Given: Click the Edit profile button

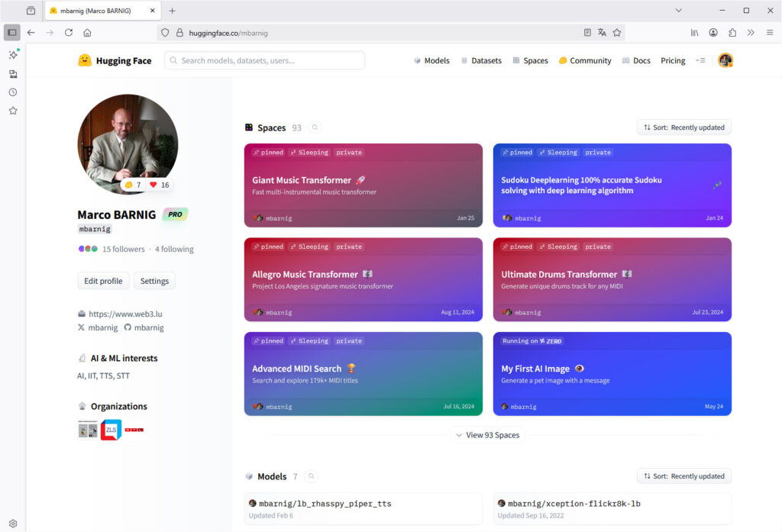Looking at the screenshot, I should click(x=103, y=281).
